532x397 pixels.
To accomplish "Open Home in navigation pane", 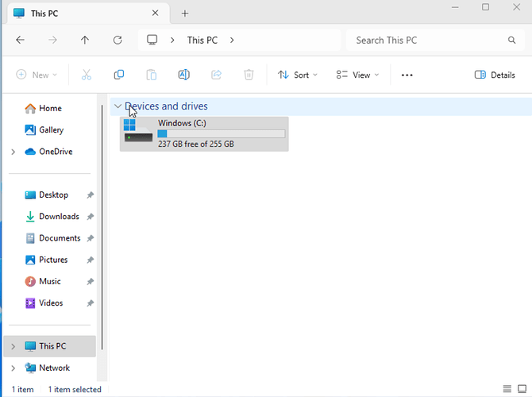I will 50,108.
